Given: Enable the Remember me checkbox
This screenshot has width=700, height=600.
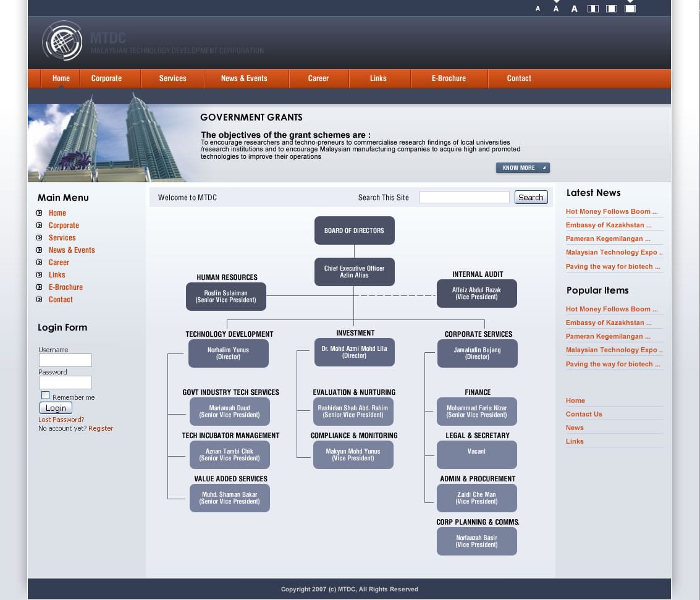Looking at the screenshot, I should point(45,395).
